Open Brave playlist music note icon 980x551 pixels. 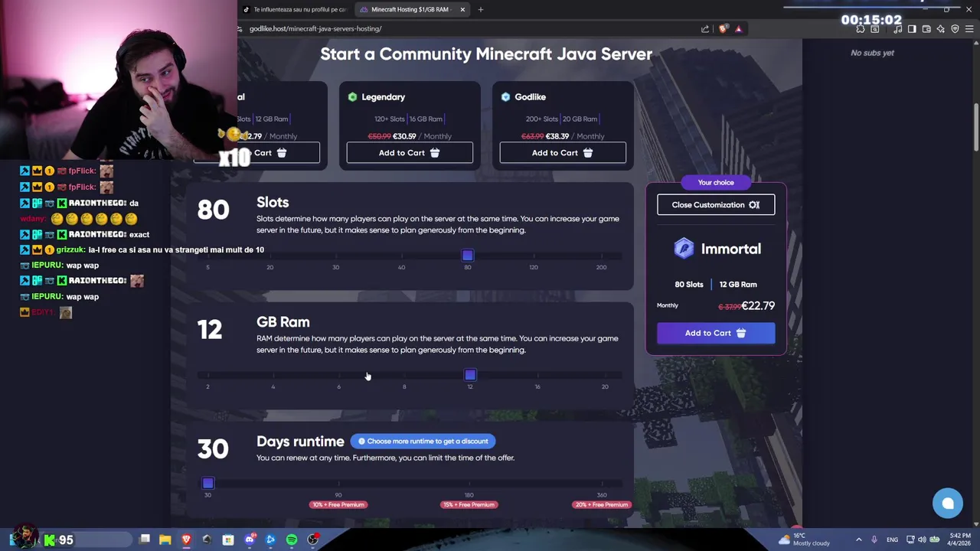(x=898, y=29)
